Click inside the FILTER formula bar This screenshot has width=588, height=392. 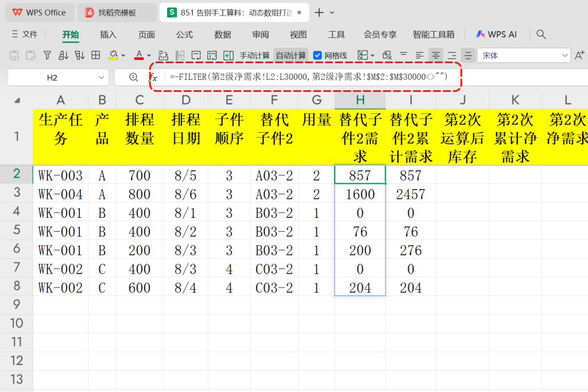point(308,77)
